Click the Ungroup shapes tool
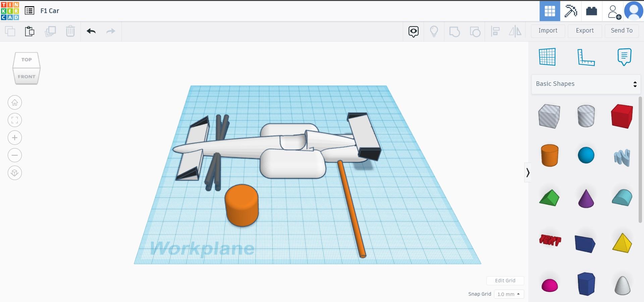 (x=475, y=32)
